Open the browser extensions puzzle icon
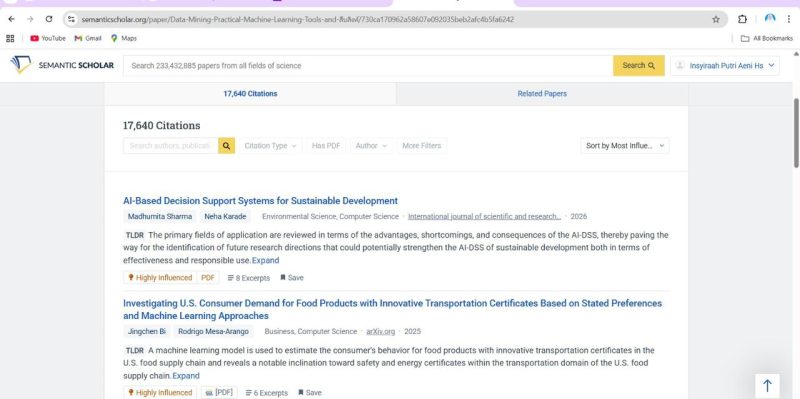The width and height of the screenshot is (800, 399). (x=742, y=19)
